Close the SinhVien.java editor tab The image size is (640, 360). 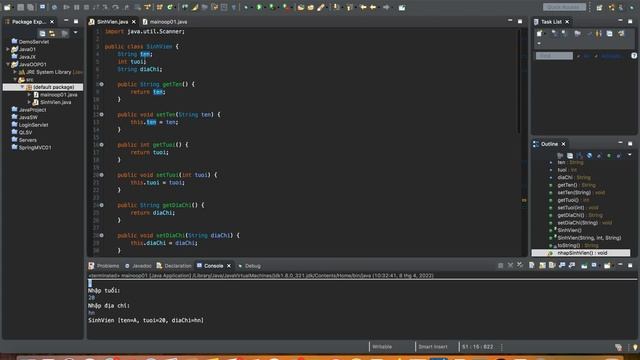tap(133, 22)
